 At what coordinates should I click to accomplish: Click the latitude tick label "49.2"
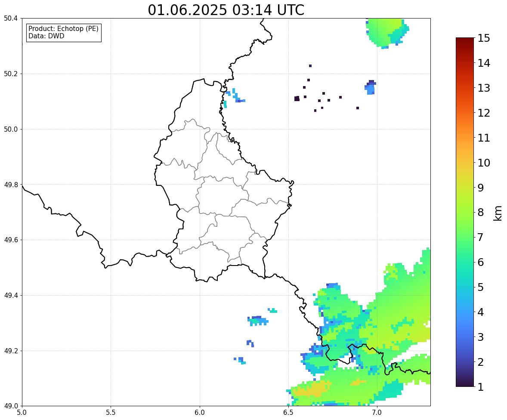pyautogui.click(x=11, y=351)
